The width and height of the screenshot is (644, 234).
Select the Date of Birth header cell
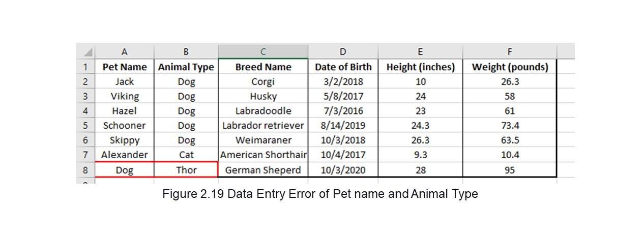point(343,67)
